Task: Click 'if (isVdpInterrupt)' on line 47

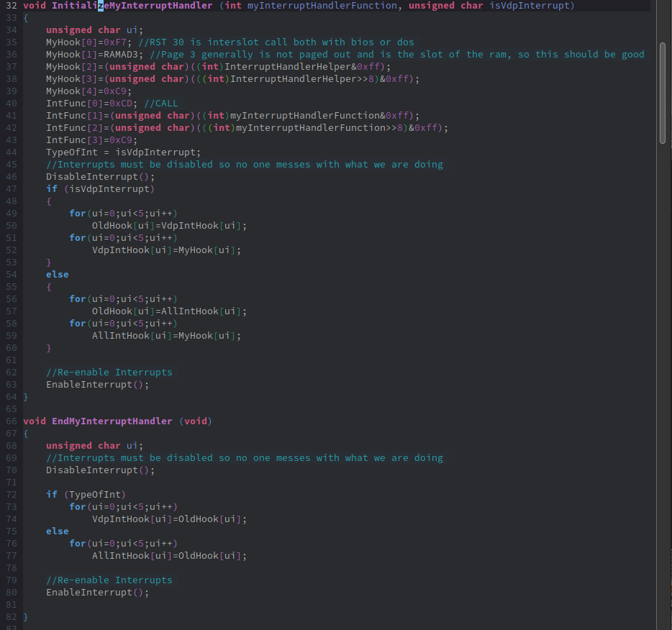Action: pos(100,189)
